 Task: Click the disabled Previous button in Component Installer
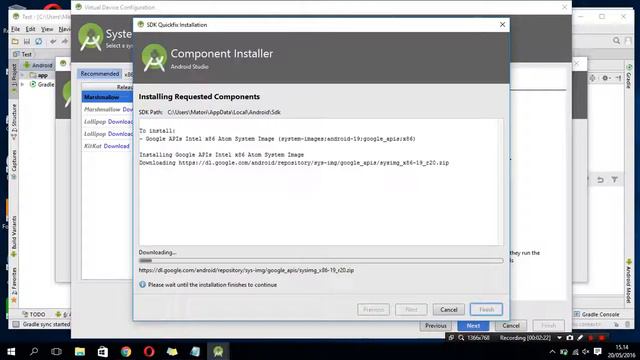point(373,309)
